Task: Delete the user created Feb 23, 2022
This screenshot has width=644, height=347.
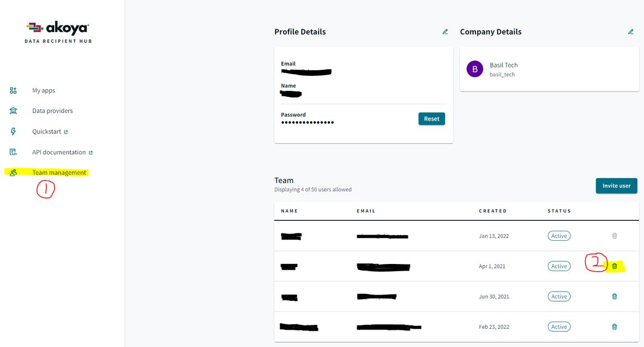Action: [614, 327]
